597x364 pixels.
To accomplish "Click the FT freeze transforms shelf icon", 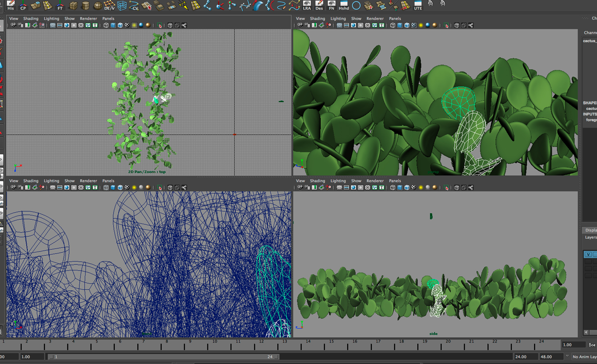I will coord(60,5).
